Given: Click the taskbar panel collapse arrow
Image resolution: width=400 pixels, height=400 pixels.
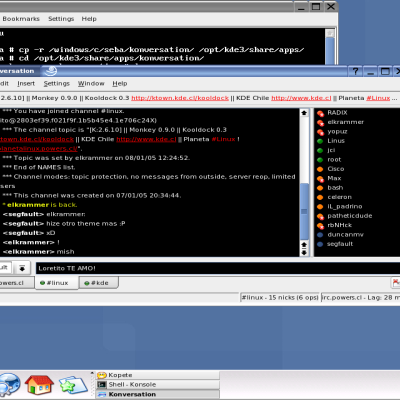Looking at the screenshot, I should tap(92, 373).
